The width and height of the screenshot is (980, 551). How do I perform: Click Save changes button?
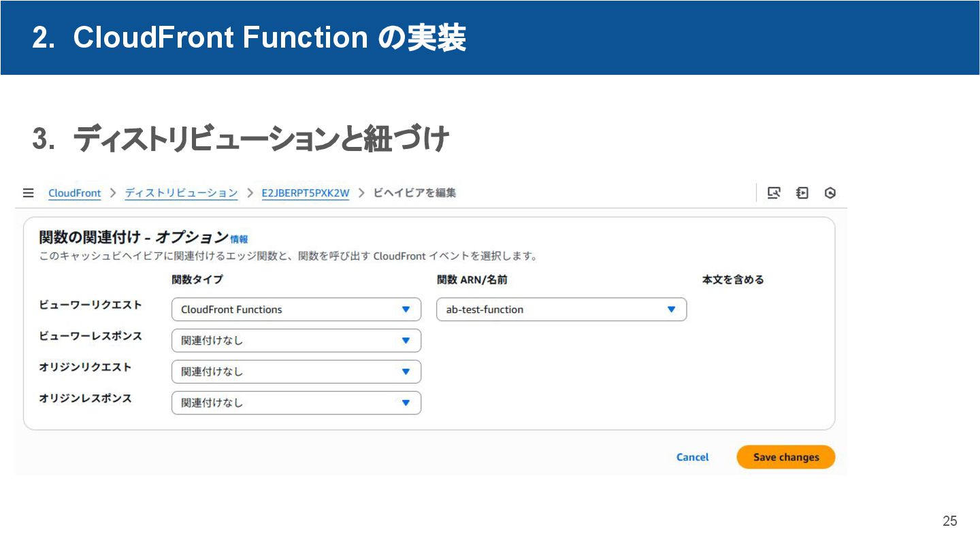[x=786, y=457]
